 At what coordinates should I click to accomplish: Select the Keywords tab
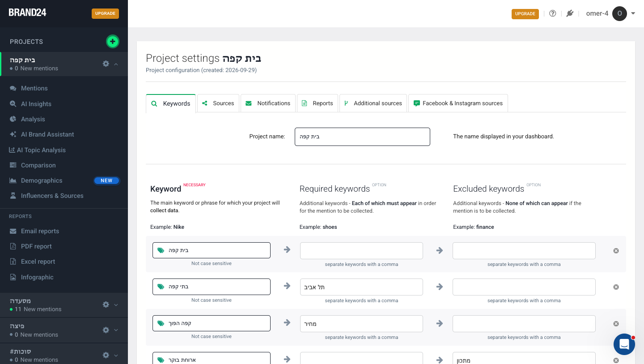(x=171, y=103)
